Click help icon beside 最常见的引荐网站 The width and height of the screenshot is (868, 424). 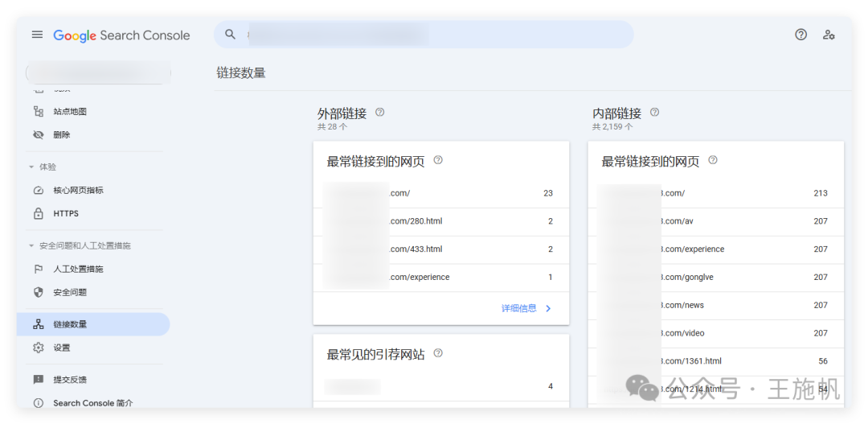(x=438, y=353)
